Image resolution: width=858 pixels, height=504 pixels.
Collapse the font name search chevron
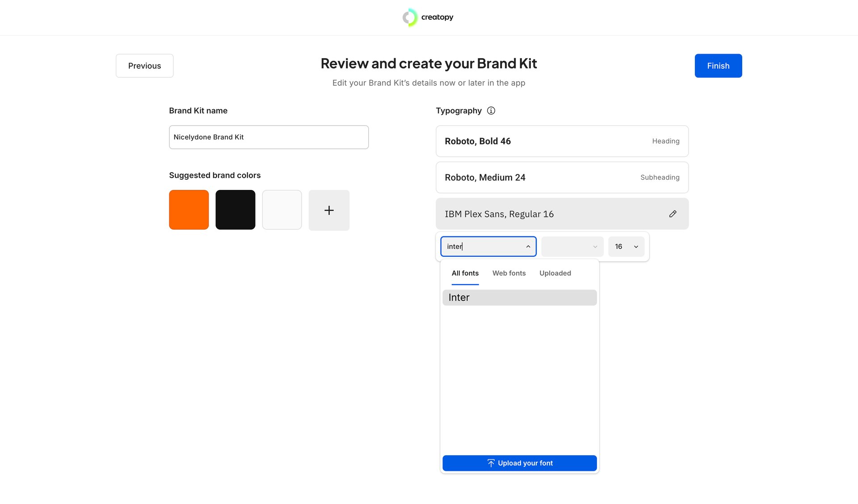(528, 247)
